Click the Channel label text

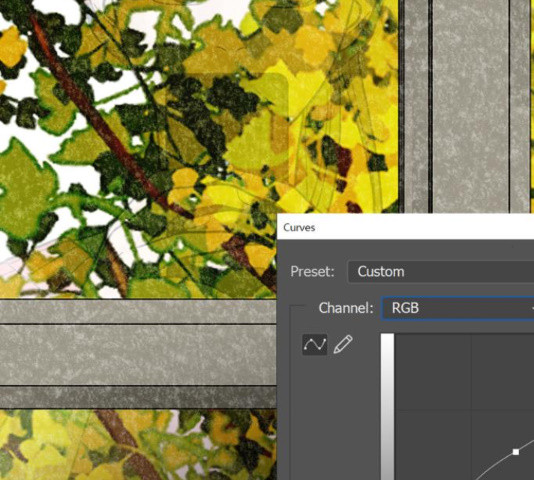[x=346, y=308]
